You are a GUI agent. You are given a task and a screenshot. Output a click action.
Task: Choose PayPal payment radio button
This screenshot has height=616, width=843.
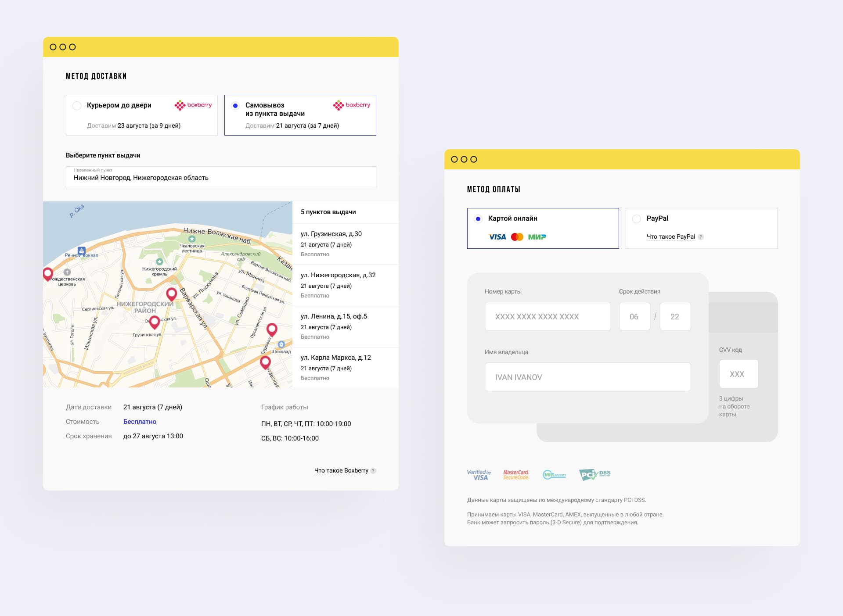(x=637, y=219)
